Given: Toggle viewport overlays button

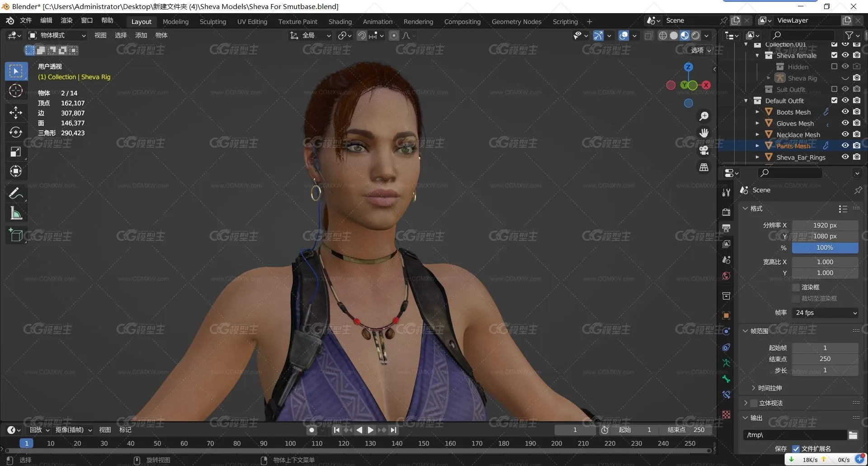Looking at the screenshot, I should coord(623,35).
